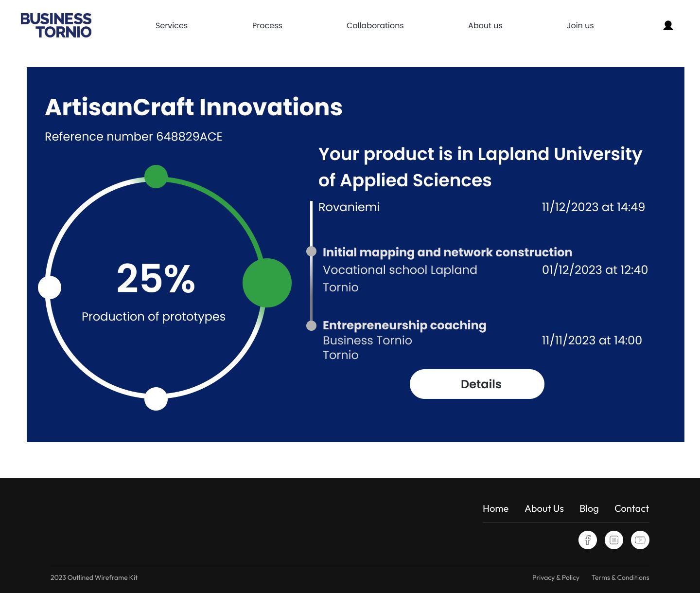700x593 pixels.
Task: Click the Entrepreneurship coaching title
Action: click(x=404, y=325)
